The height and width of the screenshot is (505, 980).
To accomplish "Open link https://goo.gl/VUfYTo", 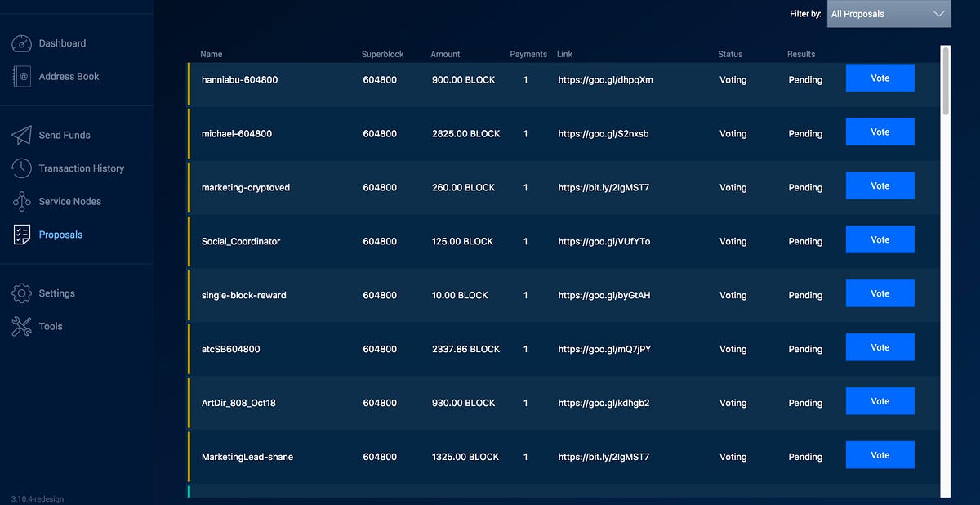I will pos(604,242).
